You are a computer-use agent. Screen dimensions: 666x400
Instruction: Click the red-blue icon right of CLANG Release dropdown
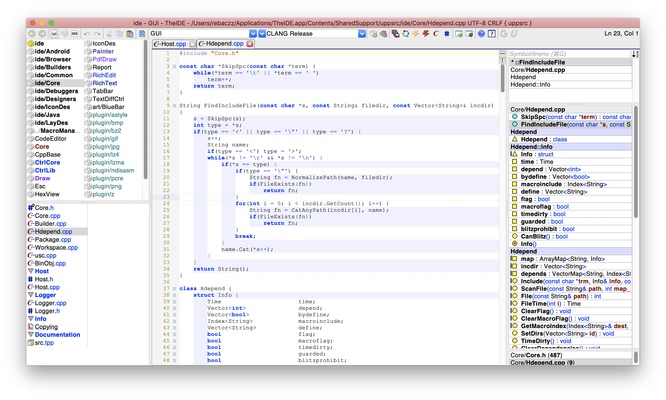click(383, 34)
